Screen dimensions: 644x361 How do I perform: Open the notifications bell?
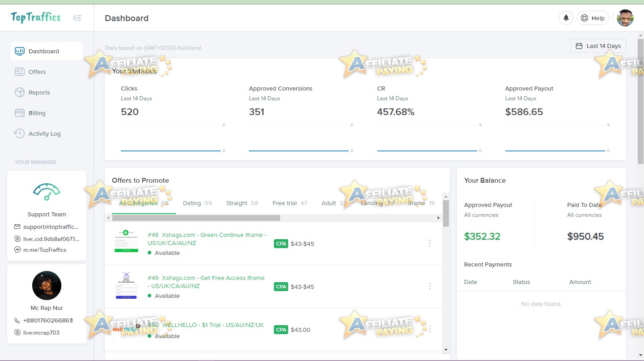[x=566, y=18]
